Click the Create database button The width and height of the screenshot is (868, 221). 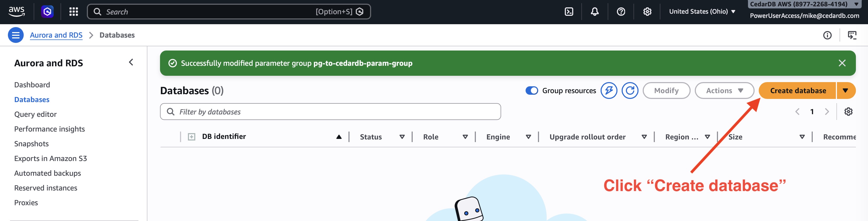point(797,91)
